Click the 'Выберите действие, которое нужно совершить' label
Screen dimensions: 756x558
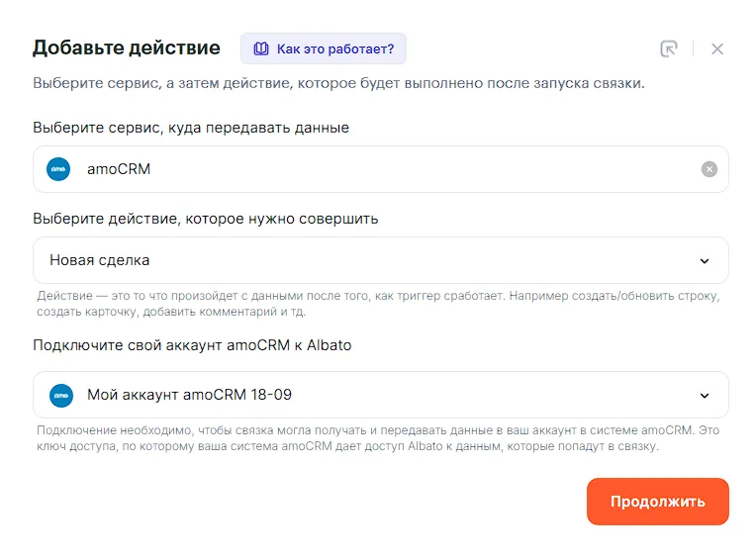pos(206,219)
